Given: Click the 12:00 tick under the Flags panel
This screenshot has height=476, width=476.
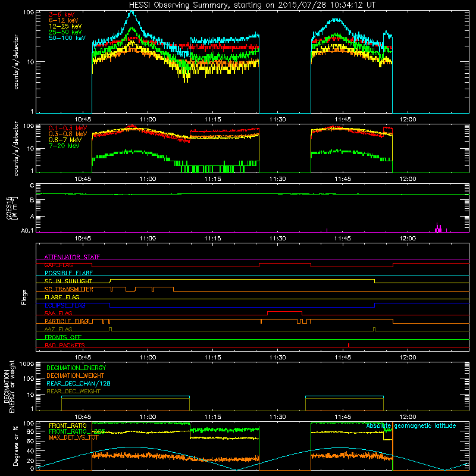Looking at the screenshot, I should point(408,358).
